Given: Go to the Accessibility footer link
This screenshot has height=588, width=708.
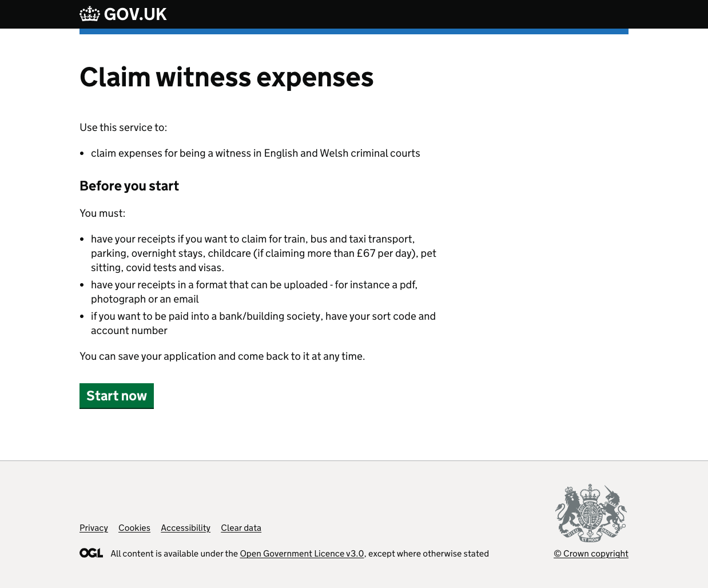Looking at the screenshot, I should coord(185,528).
